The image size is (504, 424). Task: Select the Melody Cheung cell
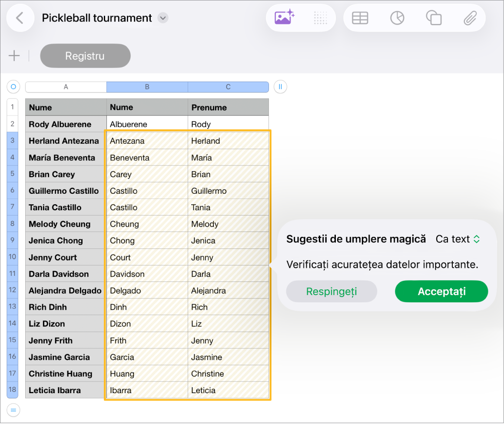pyautogui.click(x=66, y=224)
